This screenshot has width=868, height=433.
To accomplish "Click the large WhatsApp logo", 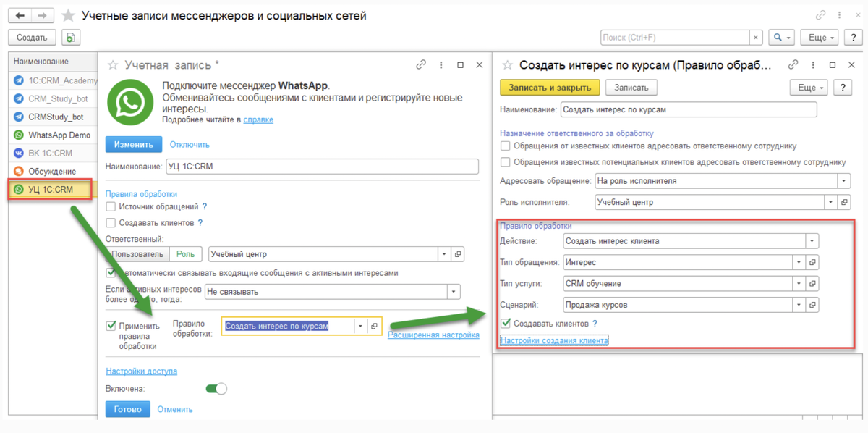I will (130, 103).
